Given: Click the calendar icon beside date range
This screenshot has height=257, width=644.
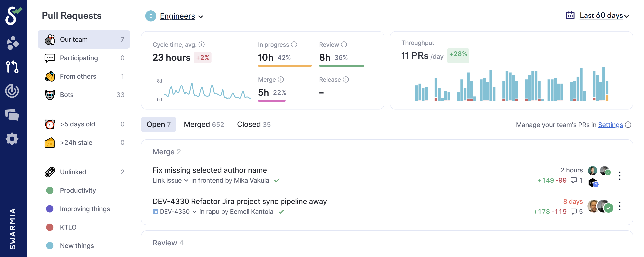Looking at the screenshot, I should pos(570,16).
